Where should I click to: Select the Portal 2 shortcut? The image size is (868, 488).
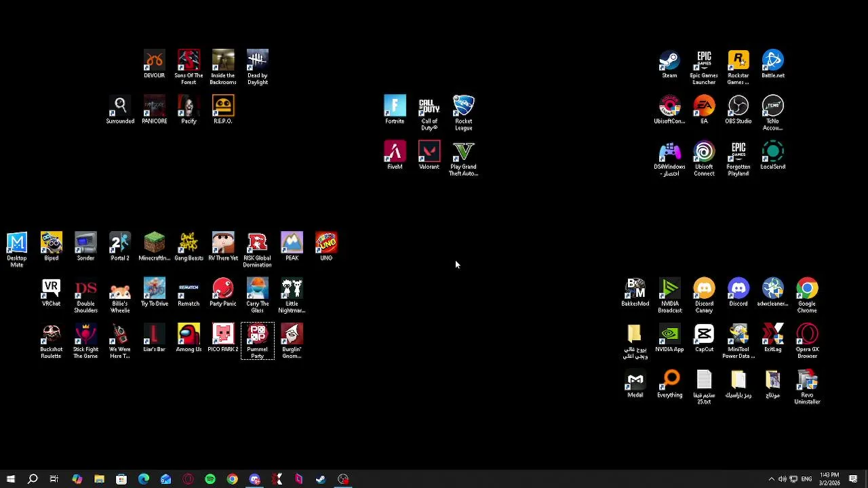[120, 247]
